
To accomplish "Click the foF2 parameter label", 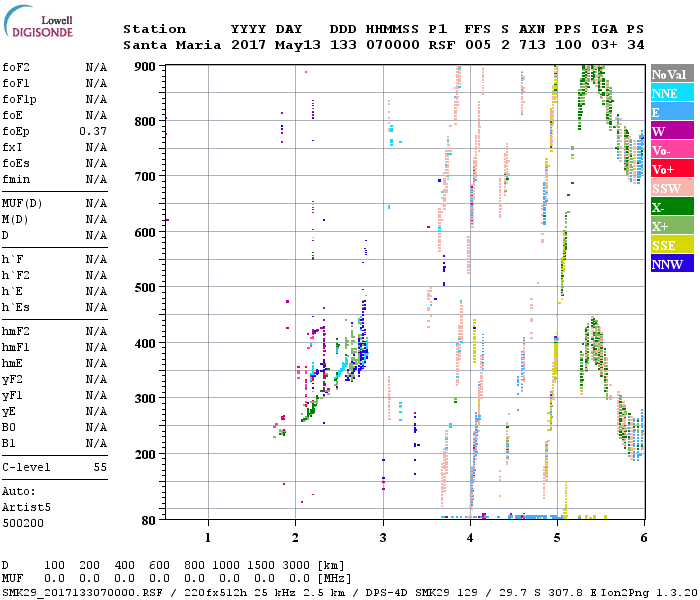I will point(16,67).
